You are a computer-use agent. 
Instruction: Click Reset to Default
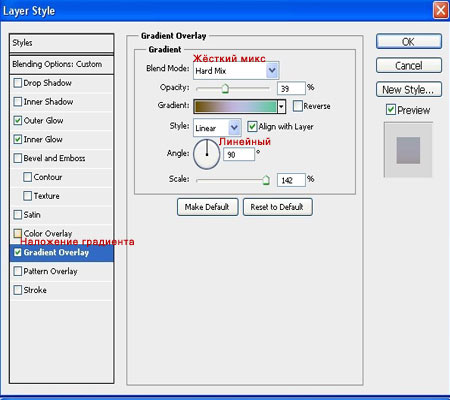(x=277, y=207)
